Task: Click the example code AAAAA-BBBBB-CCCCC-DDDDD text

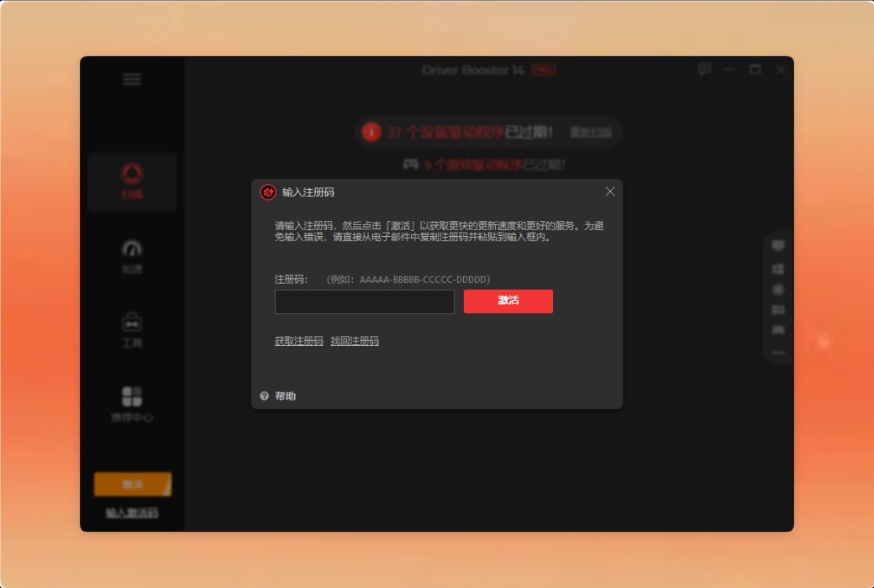Action: point(423,279)
